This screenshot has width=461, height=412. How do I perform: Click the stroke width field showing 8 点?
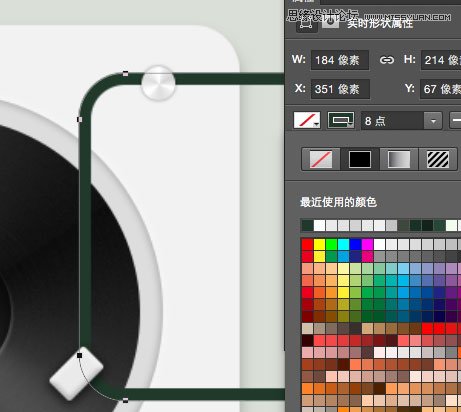[392, 121]
